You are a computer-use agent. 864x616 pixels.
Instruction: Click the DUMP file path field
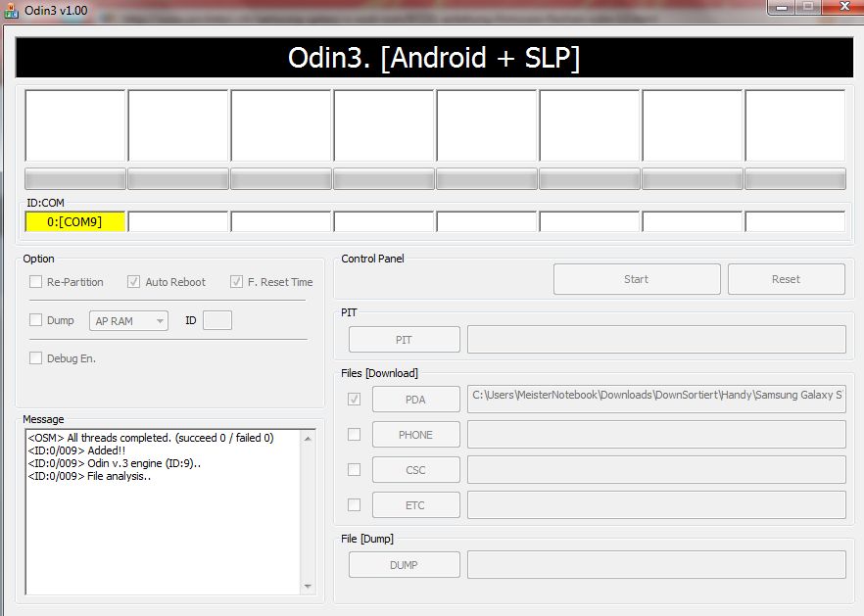coord(656,565)
